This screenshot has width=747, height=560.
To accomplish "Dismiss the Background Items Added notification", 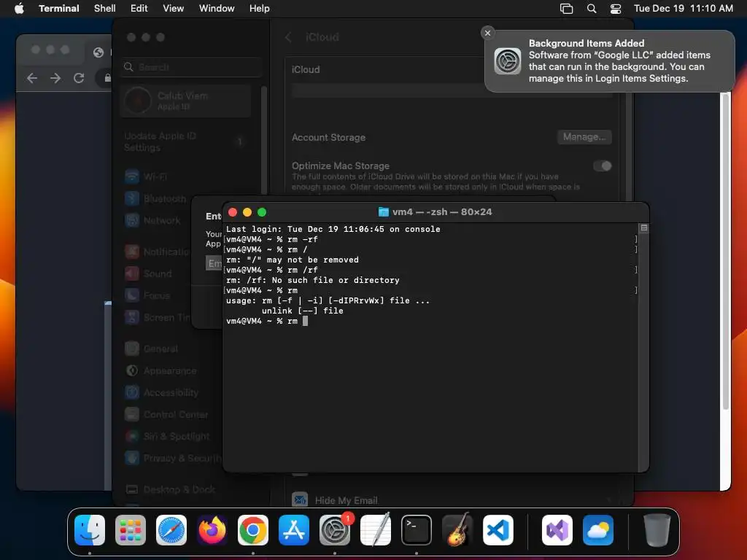I will point(487,33).
